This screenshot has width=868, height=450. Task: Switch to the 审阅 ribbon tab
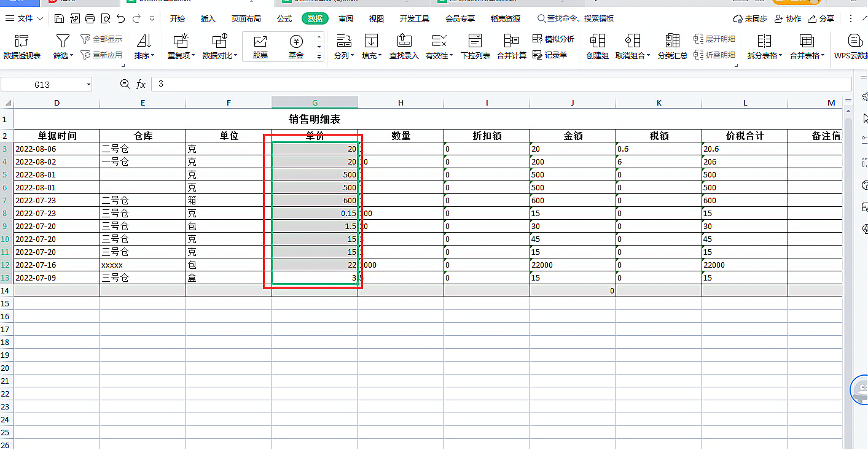coord(346,19)
